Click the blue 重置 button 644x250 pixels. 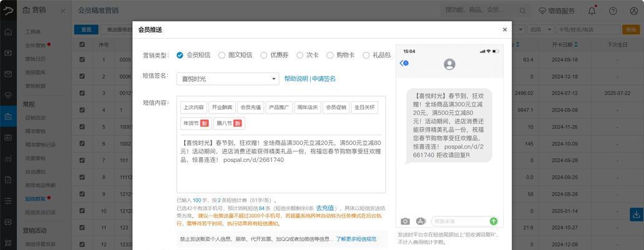point(86,29)
